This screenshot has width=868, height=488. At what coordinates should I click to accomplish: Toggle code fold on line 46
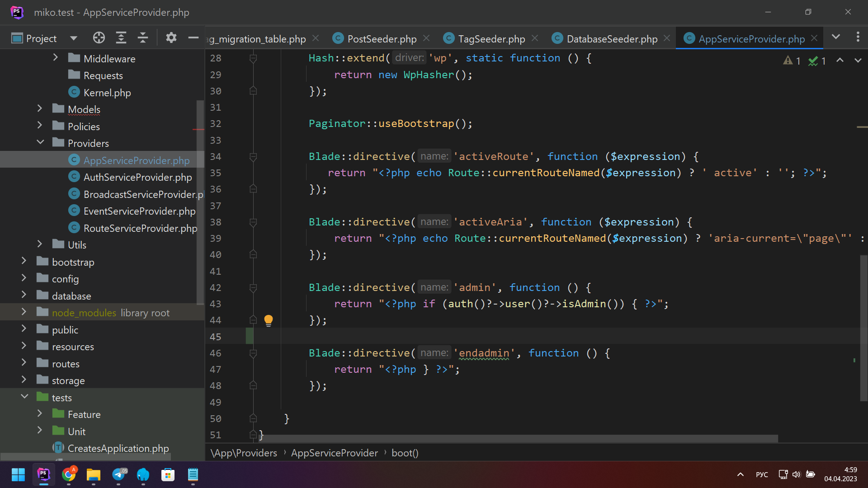pos(253,353)
